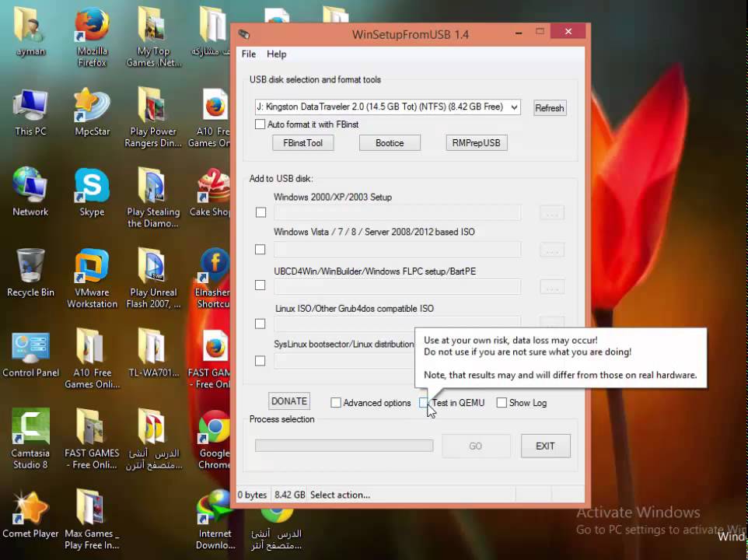Image resolution: width=748 pixels, height=560 pixels.
Task: Click '0 bytes' in status bar
Action: tap(252, 495)
